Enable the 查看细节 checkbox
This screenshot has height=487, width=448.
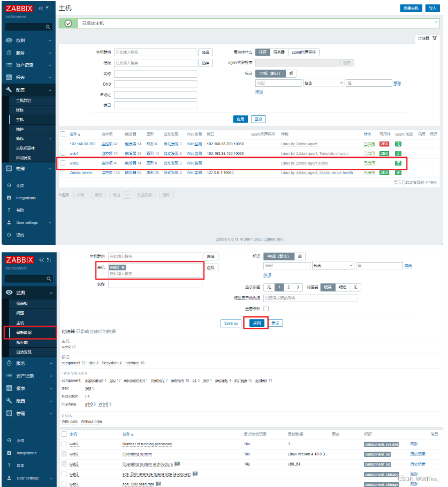(x=266, y=309)
